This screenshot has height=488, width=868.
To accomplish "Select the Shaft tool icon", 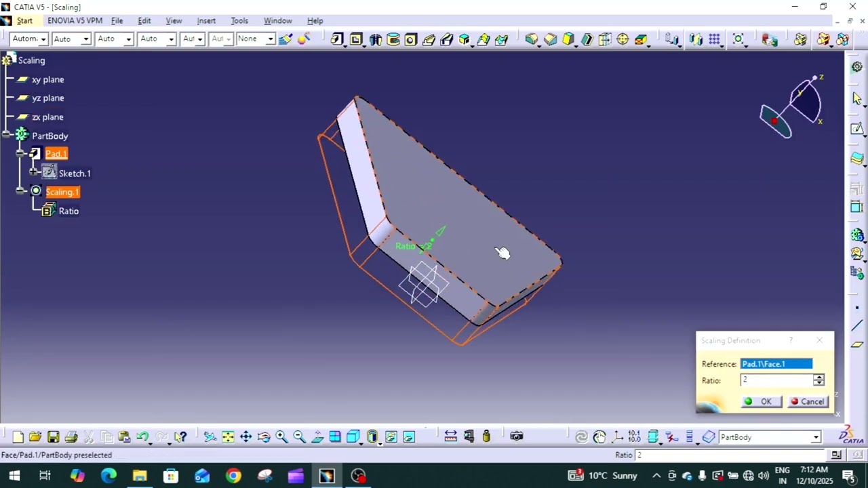I will 375,39.
